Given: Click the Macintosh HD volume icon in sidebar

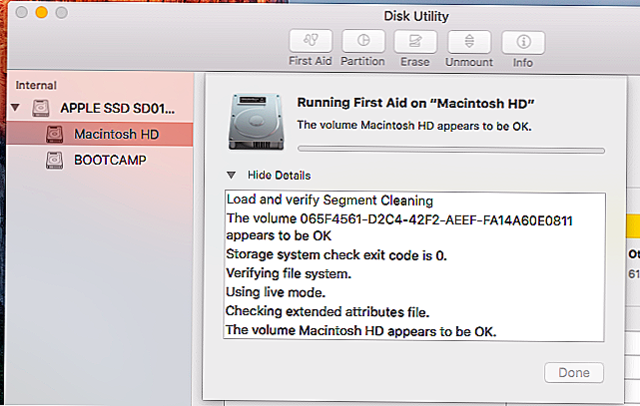Looking at the screenshot, I should click(x=54, y=134).
